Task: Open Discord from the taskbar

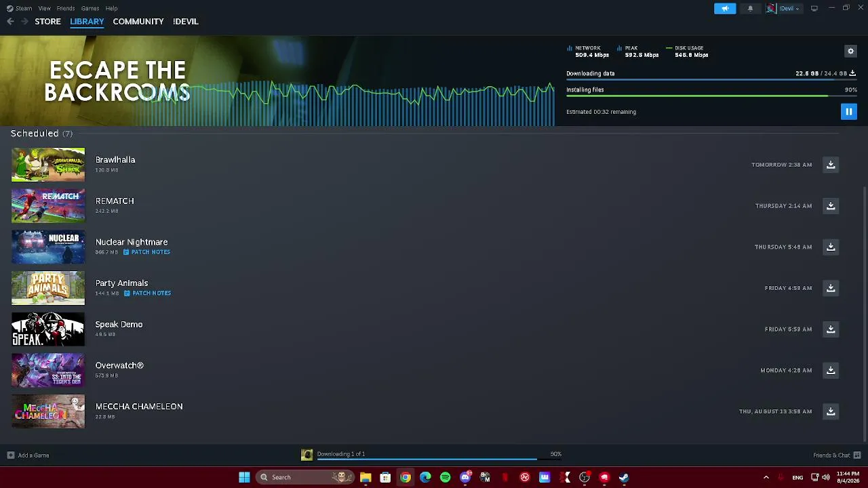Action: (465, 477)
